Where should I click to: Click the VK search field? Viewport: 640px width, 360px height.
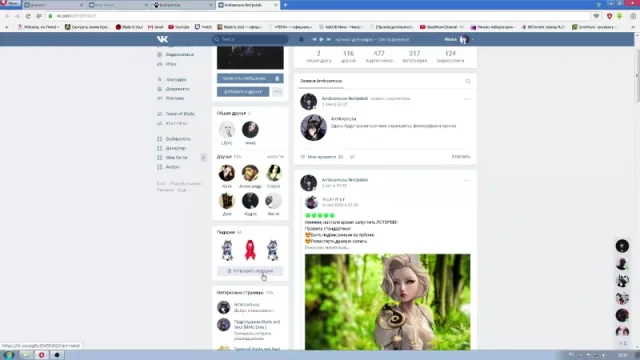pyautogui.click(x=250, y=39)
